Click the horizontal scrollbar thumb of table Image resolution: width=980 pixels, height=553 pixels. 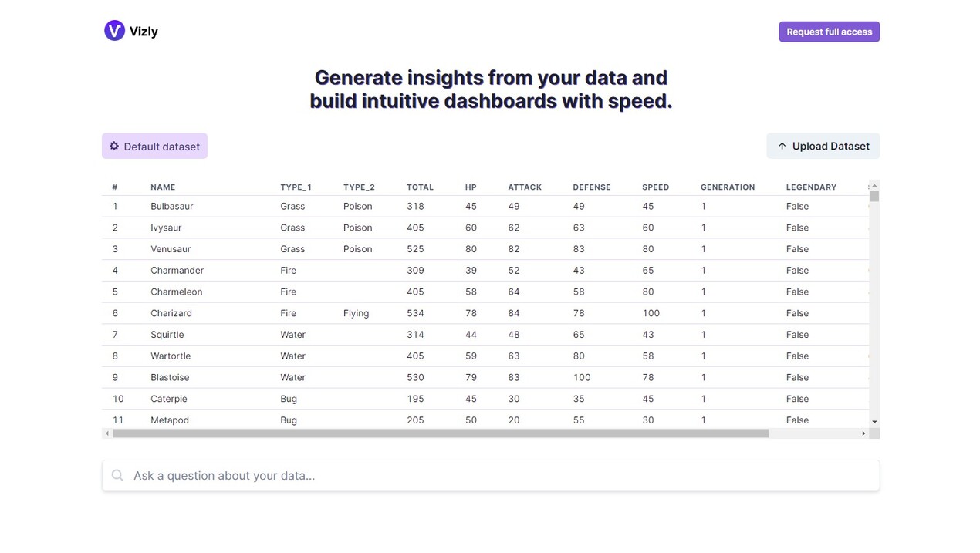[x=440, y=433]
